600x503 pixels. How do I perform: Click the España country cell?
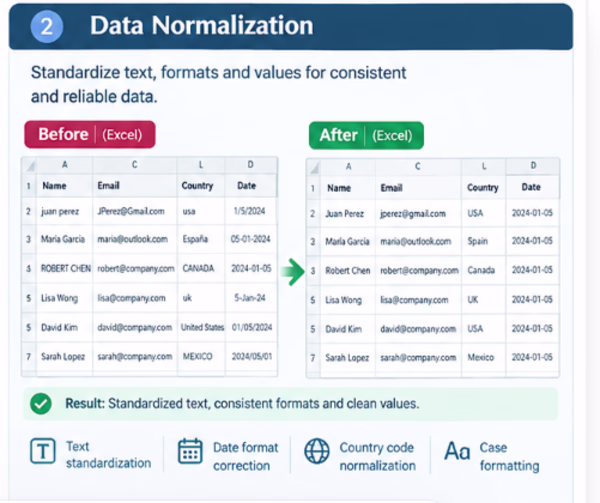[201, 239]
